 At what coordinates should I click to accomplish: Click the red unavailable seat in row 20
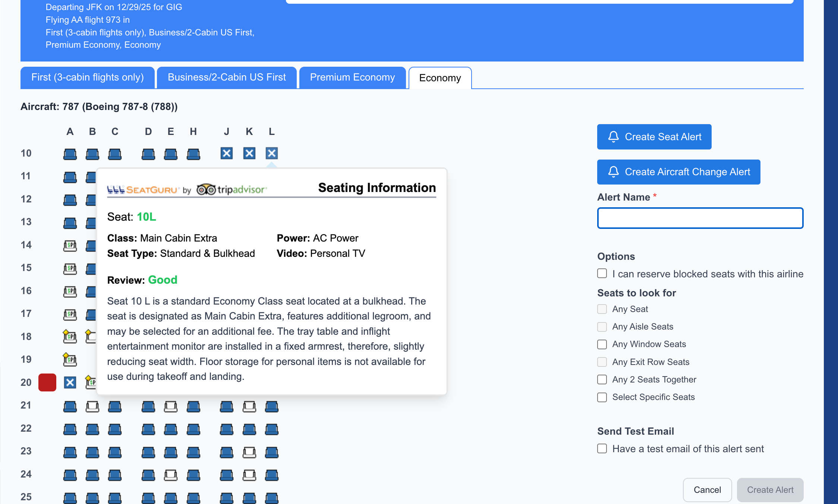point(47,382)
